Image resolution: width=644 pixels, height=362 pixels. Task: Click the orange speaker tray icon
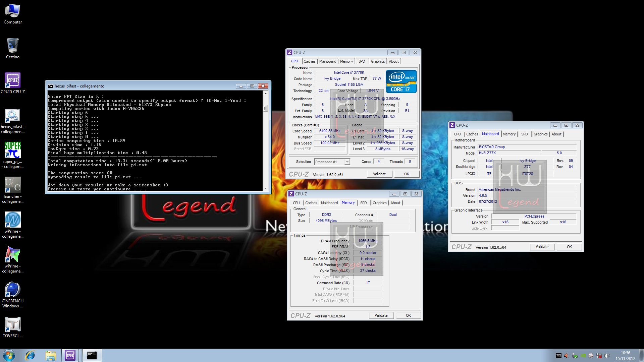pyautogui.click(x=567, y=356)
